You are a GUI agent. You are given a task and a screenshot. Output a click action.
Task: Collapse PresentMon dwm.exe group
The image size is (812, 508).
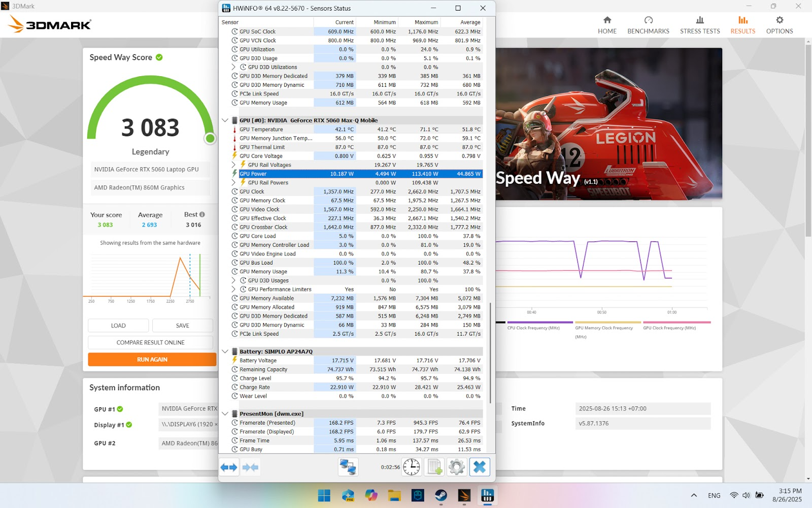(225, 414)
